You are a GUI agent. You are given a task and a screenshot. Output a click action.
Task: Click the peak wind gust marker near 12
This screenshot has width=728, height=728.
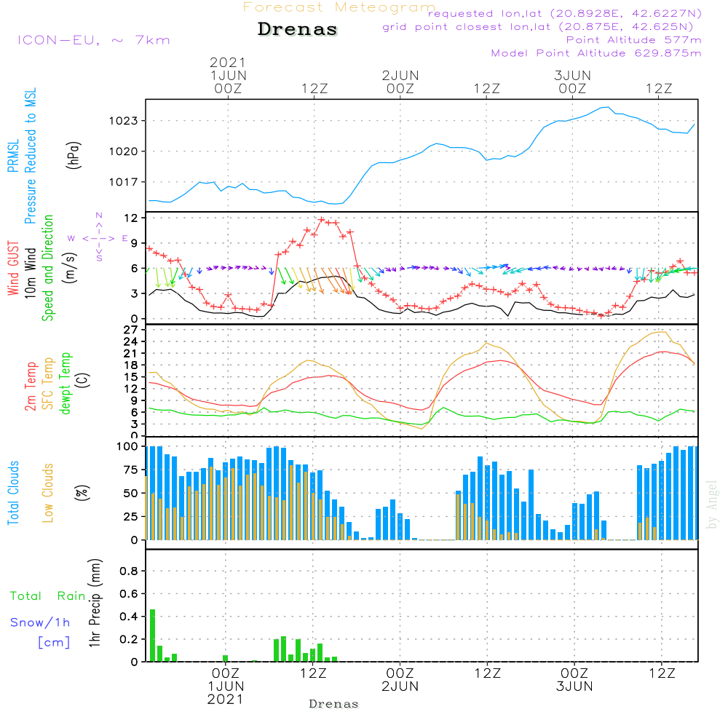tap(321, 219)
